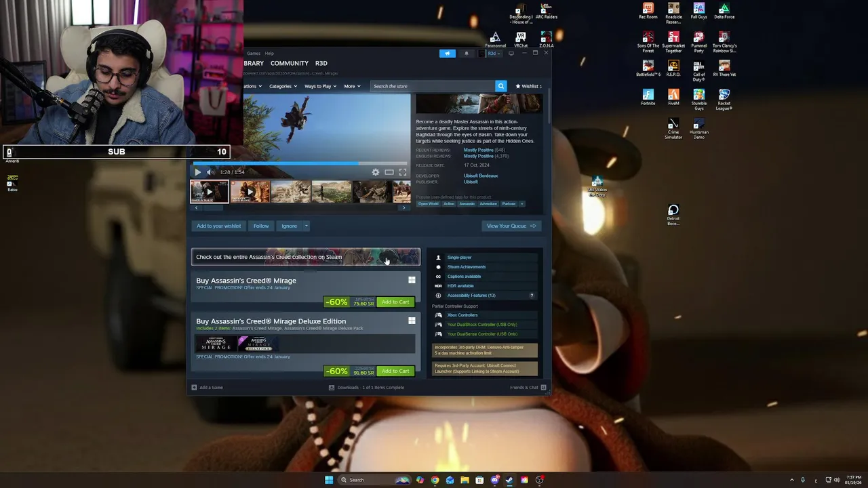This screenshot has height=488, width=868.
Task: Open Xbox Controllers support entry
Action: click(462, 315)
